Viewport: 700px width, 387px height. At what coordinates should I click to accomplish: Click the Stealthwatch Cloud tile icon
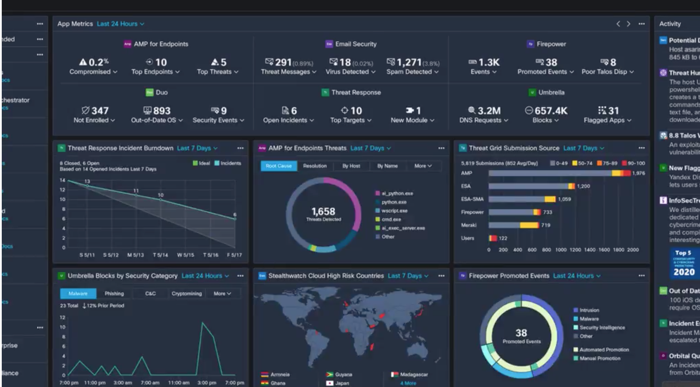point(262,276)
